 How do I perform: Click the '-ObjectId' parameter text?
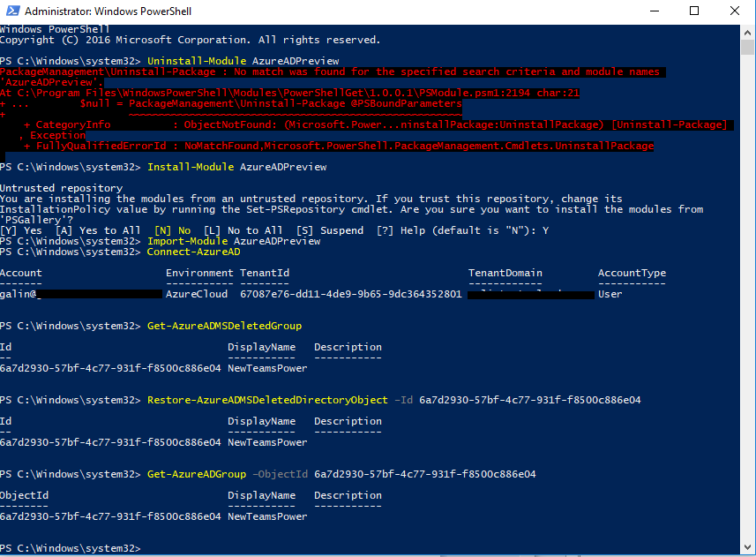point(281,475)
